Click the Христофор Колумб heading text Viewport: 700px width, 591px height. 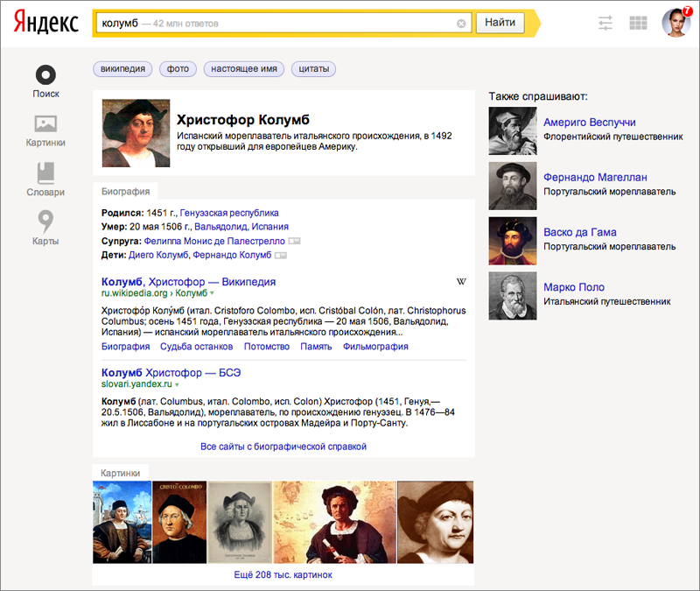(x=243, y=120)
